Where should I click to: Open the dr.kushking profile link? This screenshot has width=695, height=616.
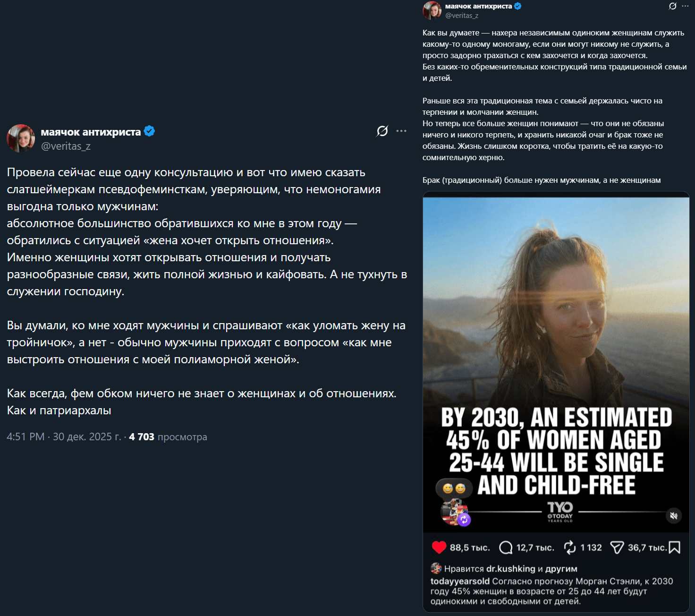coord(510,569)
